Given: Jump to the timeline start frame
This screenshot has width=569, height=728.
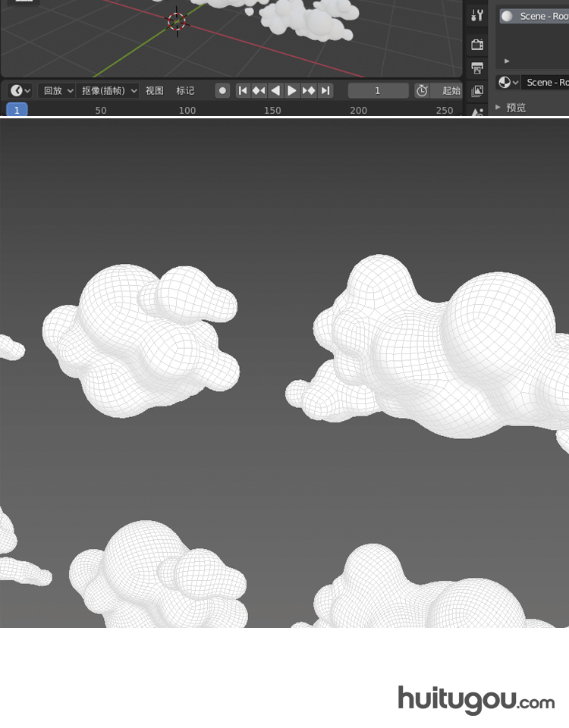Looking at the screenshot, I should [x=243, y=90].
